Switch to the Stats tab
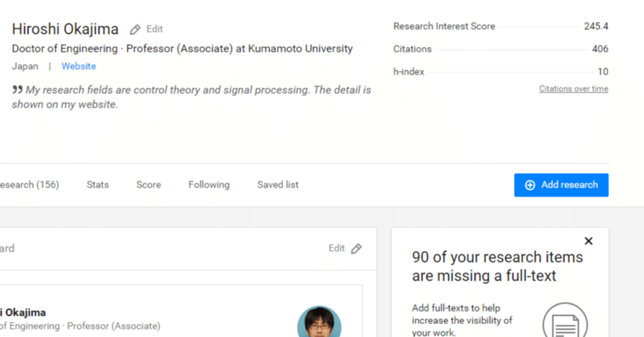The height and width of the screenshot is (337, 644). pos(97,185)
